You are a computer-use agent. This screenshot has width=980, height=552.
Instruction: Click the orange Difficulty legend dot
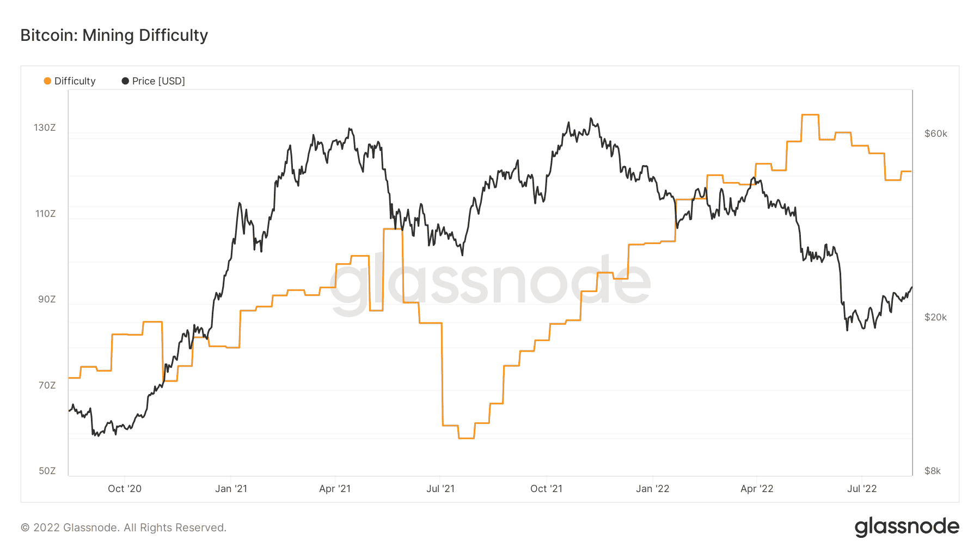[47, 81]
